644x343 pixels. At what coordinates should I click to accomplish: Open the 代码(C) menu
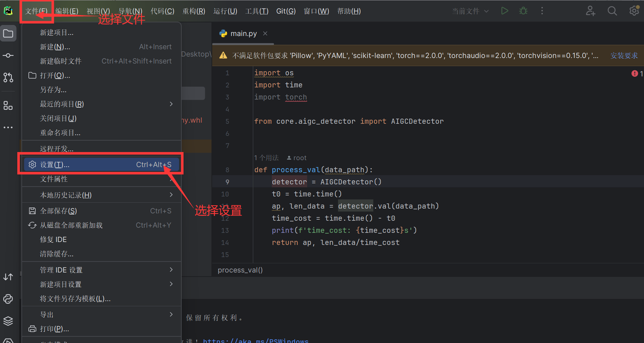(x=162, y=11)
